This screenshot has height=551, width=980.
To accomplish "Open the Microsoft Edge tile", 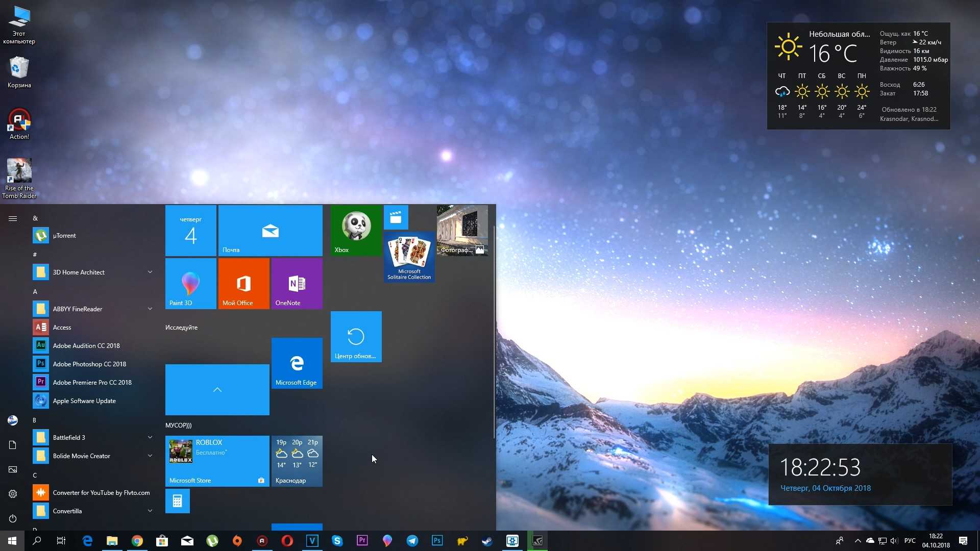I will click(x=297, y=363).
